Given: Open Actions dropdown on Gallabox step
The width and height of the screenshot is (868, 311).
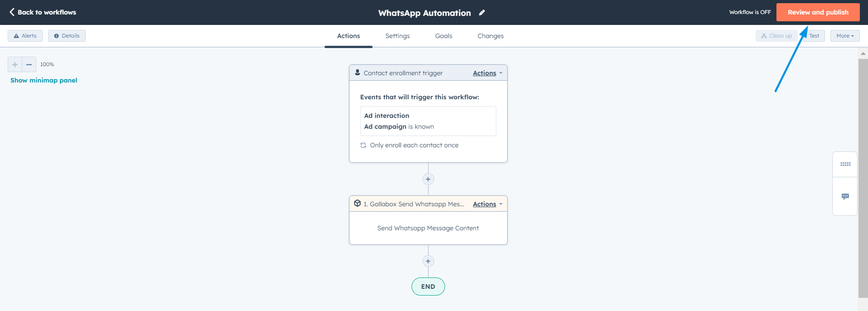Looking at the screenshot, I should pyautogui.click(x=487, y=204).
